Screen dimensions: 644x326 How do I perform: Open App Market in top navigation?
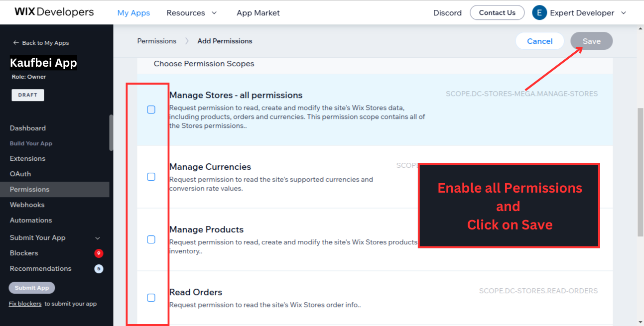[258, 13]
